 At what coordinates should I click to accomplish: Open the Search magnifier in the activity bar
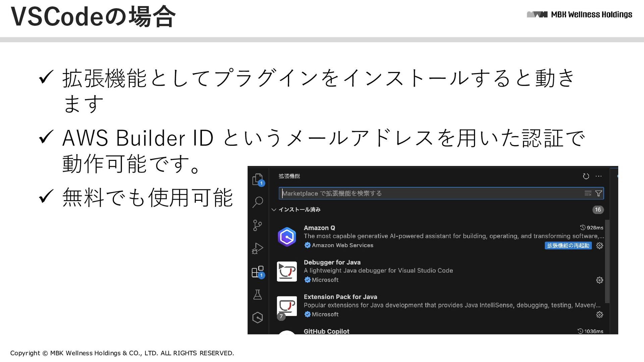coord(258,202)
